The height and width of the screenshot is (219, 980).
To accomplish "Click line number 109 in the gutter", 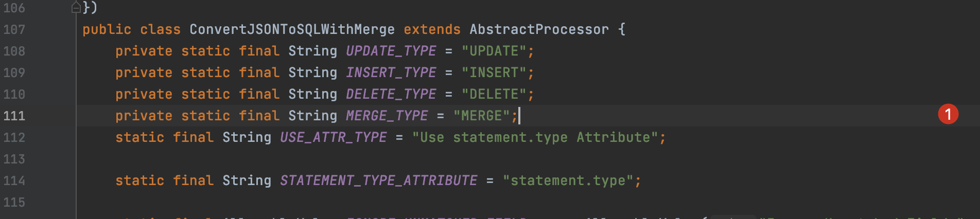I will click(x=14, y=72).
